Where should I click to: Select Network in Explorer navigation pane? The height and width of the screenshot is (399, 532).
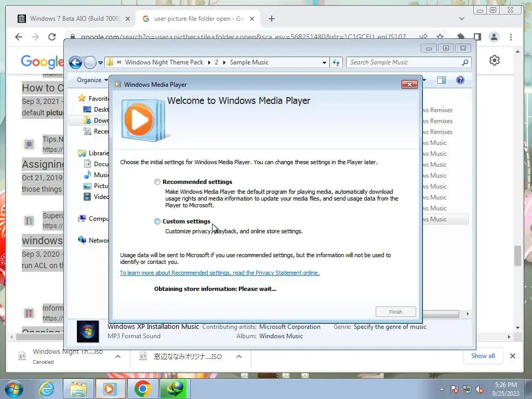[94, 240]
